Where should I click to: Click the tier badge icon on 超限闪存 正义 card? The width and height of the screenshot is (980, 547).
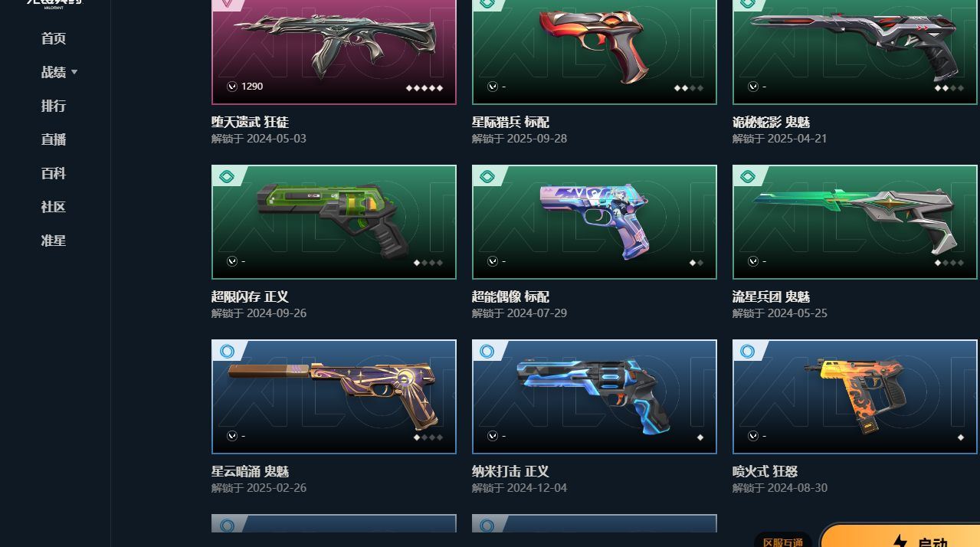[x=227, y=176]
